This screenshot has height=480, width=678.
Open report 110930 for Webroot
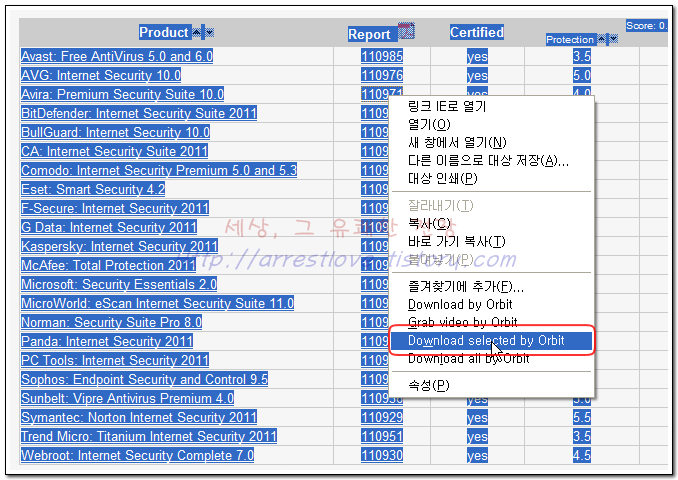point(382,455)
